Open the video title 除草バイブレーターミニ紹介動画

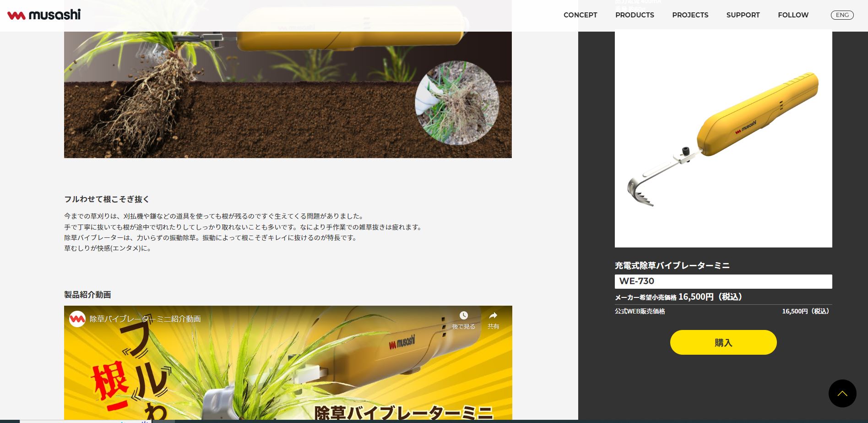[x=145, y=319]
